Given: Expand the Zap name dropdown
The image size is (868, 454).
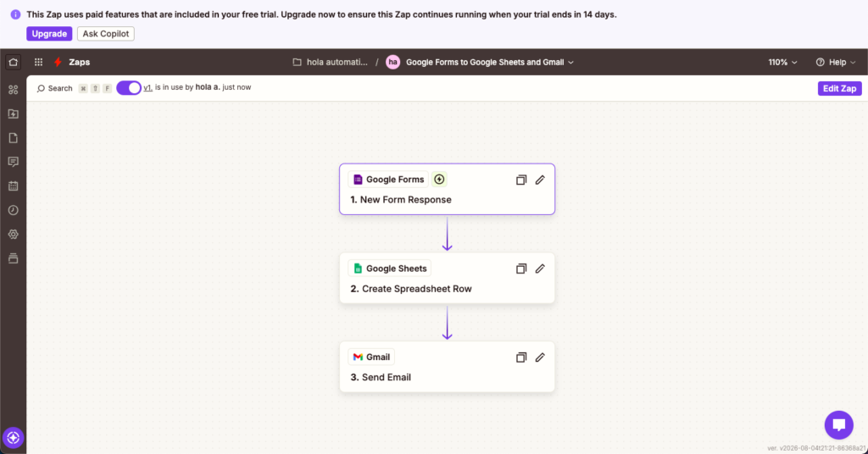Looking at the screenshot, I should (570, 63).
